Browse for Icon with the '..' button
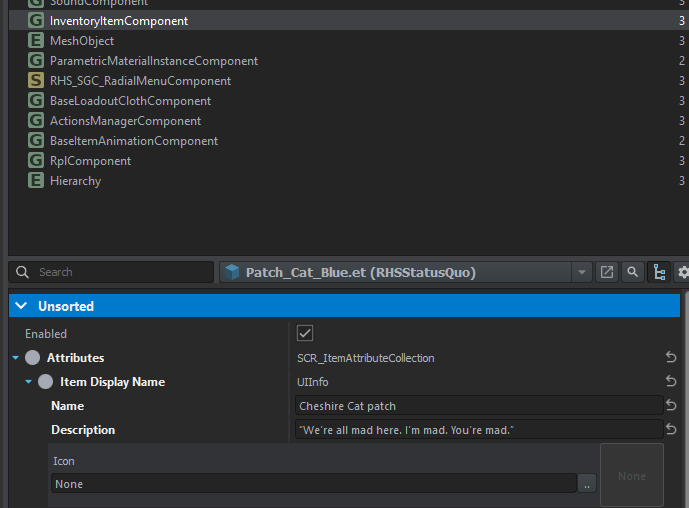The image size is (689, 508). [587, 484]
